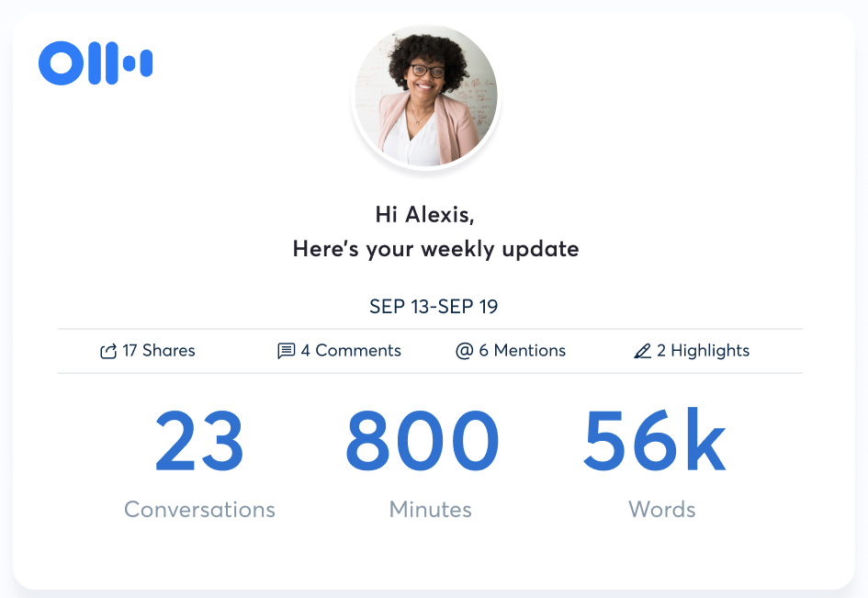Click the @ mentions icon

click(464, 351)
